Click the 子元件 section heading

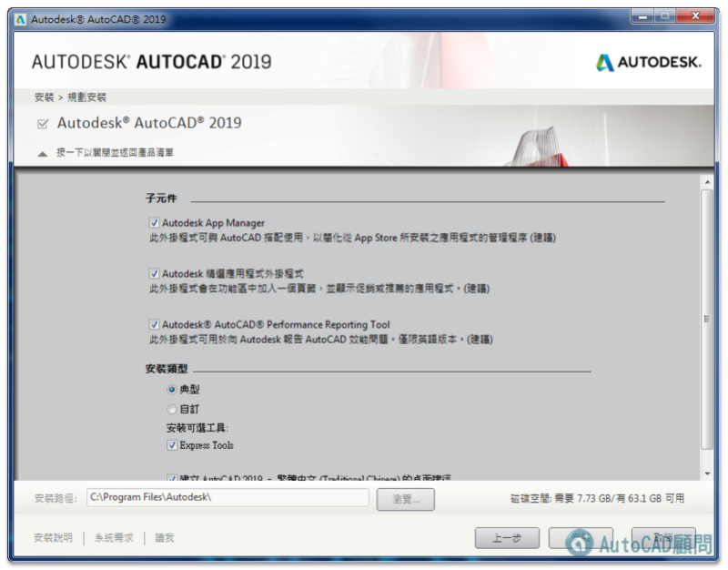pyautogui.click(x=161, y=198)
